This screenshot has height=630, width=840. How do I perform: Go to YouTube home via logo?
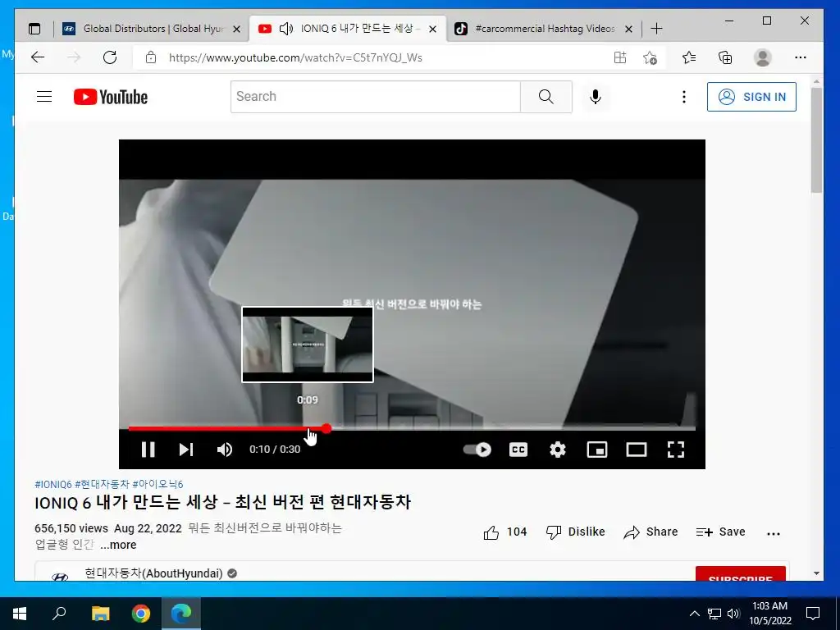point(111,97)
